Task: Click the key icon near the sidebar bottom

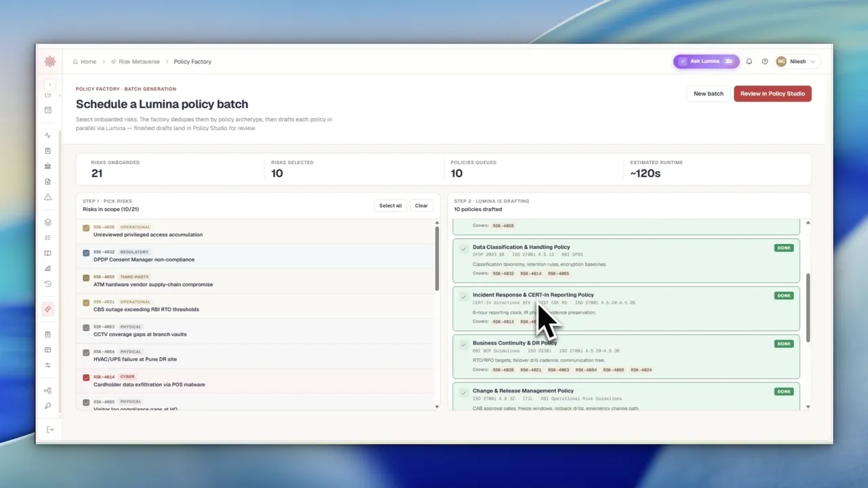Action: pos(47,406)
